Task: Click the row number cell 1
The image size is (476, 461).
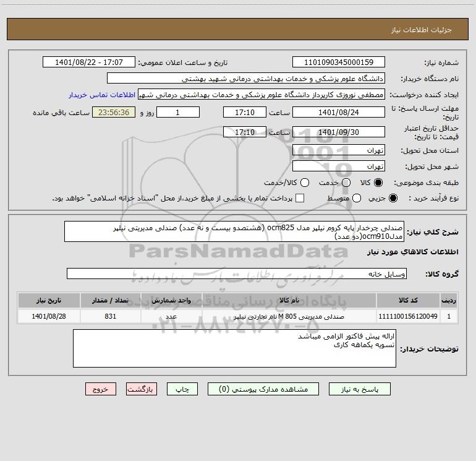Action: pos(449,316)
